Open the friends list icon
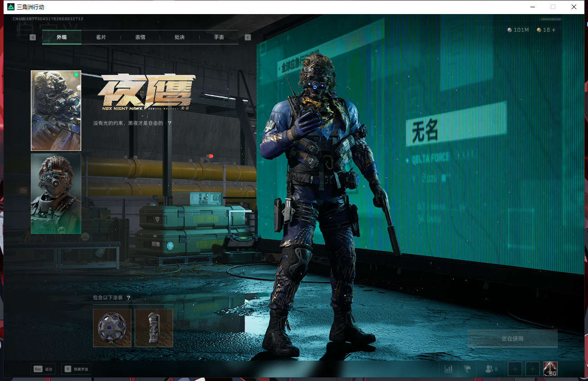The width and height of the screenshot is (588, 381). [x=491, y=369]
